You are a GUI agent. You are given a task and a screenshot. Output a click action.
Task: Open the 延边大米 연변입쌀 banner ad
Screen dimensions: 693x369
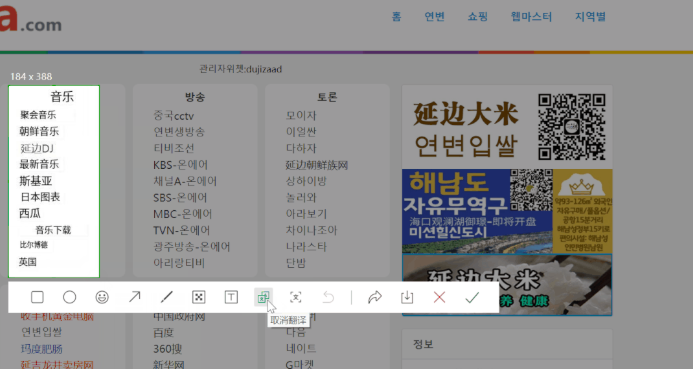coord(507,127)
